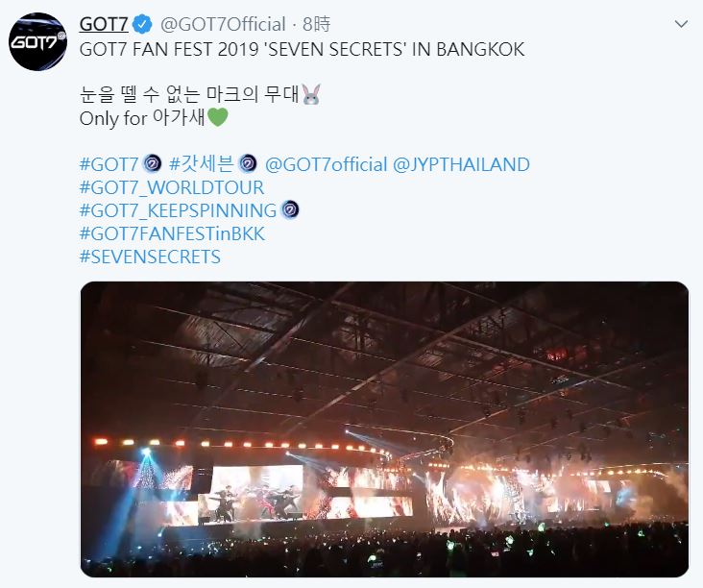Screen dimensions: 703x588
Task: Open the #GOT7FANFESTinBKK hashtag
Action: click(172, 234)
